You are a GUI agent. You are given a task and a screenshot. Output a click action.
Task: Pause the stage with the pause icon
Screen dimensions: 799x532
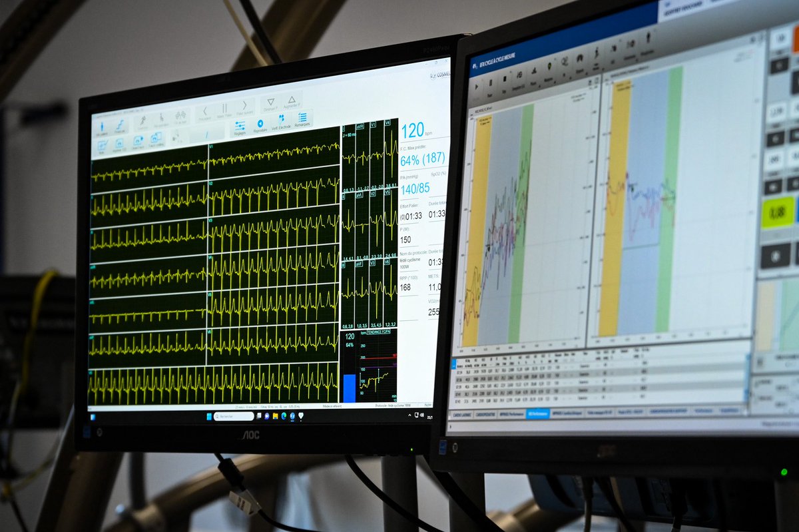224,109
